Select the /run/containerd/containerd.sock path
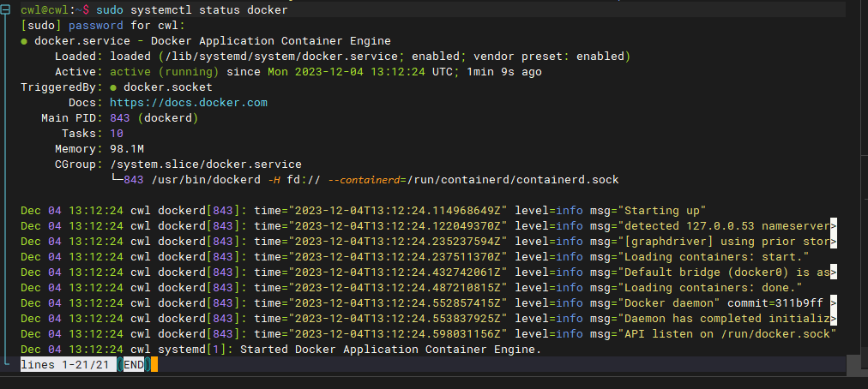The height and width of the screenshot is (389, 868). click(x=513, y=180)
